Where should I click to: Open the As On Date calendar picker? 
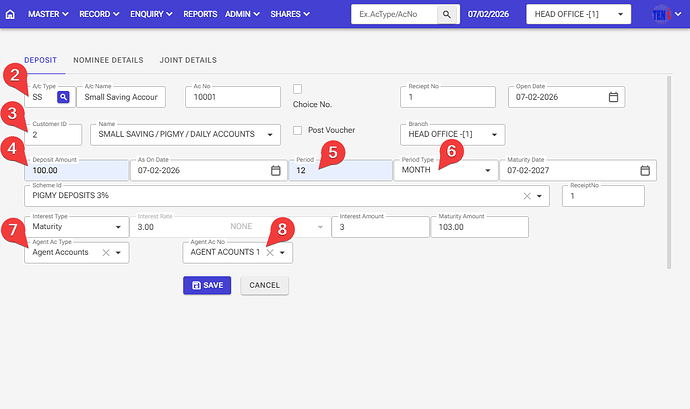[276, 171]
